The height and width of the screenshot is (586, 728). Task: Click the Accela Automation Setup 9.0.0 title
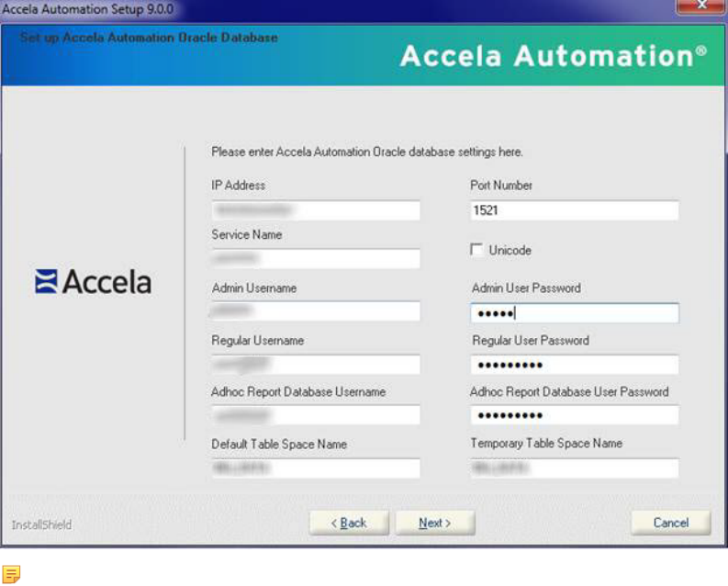(x=88, y=9)
